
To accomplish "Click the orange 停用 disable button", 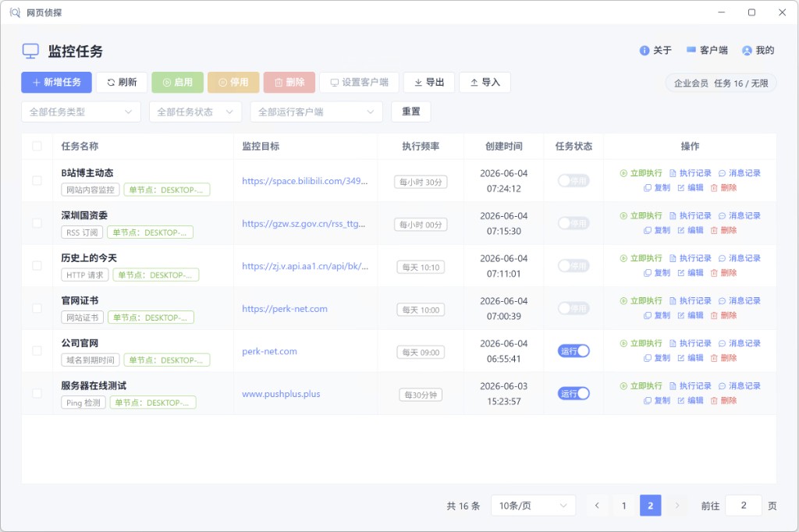I will (x=233, y=83).
